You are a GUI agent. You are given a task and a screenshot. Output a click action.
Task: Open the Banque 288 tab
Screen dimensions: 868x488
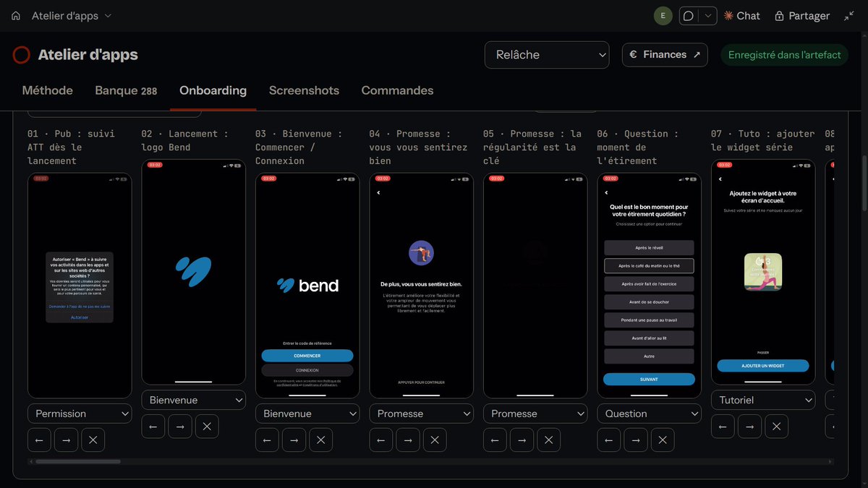(x=126, y=90)
